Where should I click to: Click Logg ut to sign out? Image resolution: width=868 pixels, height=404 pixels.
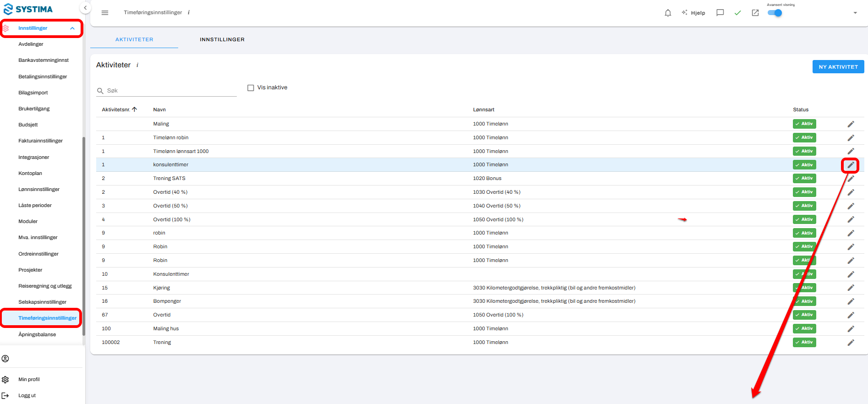tap(27, 395)
